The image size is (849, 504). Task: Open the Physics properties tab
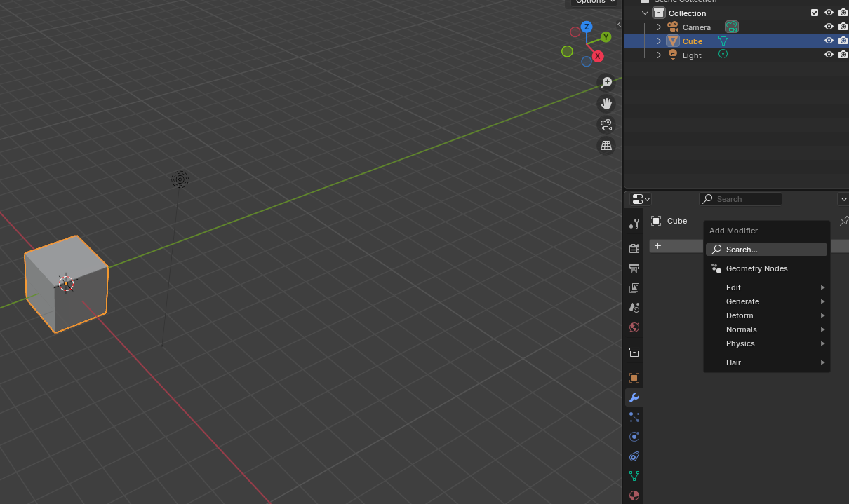click(634, 437)
